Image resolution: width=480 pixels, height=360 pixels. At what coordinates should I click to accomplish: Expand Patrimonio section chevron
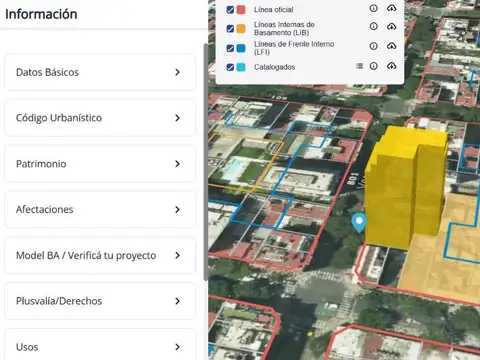pos(177,164)
